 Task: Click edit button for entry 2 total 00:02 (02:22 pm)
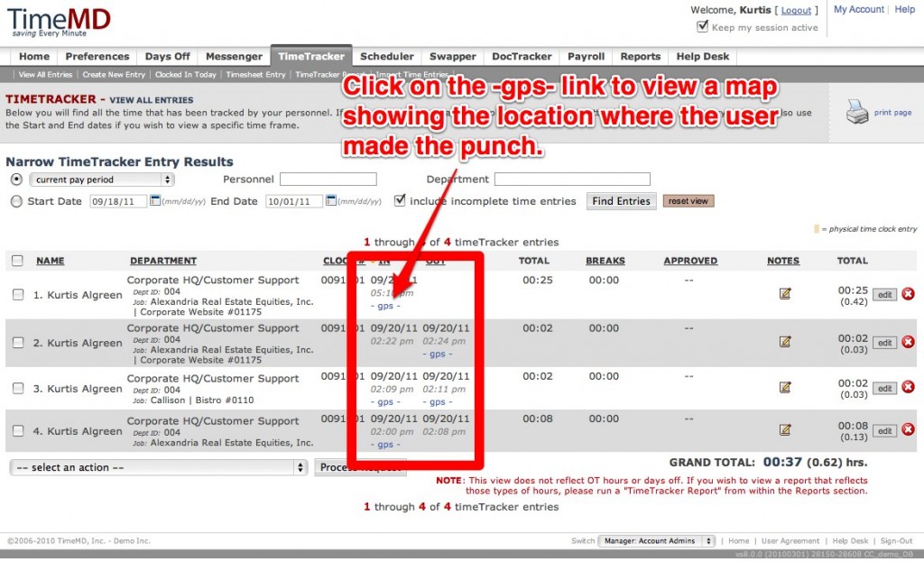pos(884,343)
